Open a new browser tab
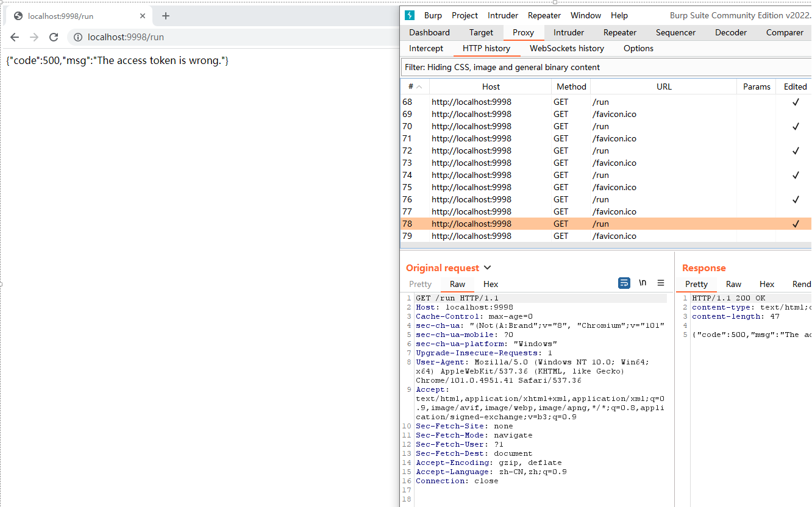 (x=166, y=16)
